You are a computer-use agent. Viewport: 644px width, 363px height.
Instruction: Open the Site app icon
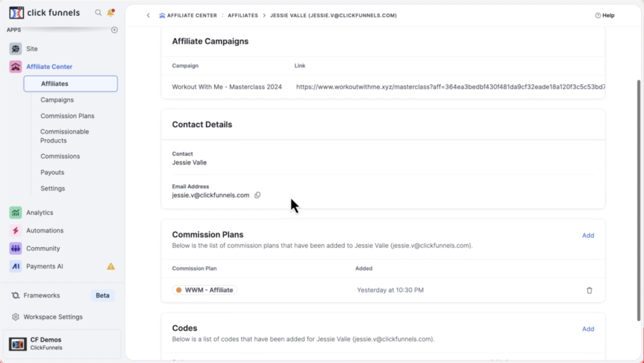(x=16, y=48)
